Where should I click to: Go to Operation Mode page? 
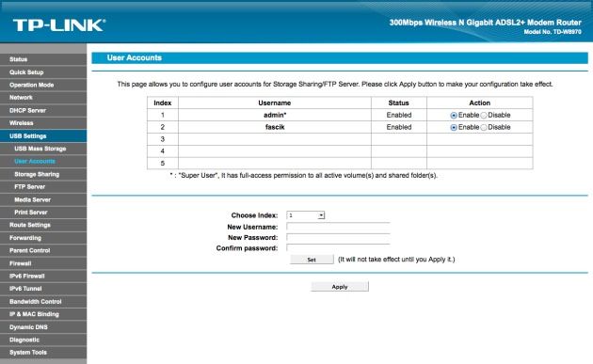point(43,85)
